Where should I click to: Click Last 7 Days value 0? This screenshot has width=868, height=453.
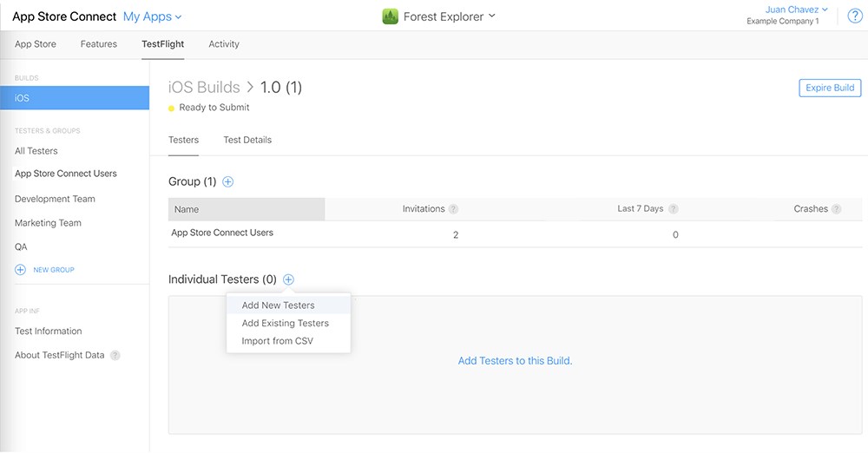[675, 235]
